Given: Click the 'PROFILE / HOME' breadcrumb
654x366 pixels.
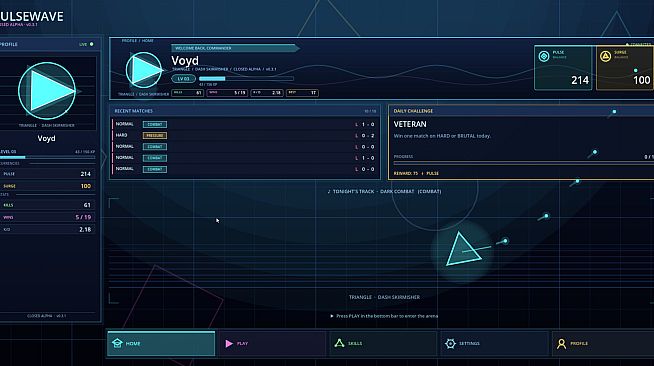Looking at the screenshot, I should pyautogui.click(x=138, y=41).
